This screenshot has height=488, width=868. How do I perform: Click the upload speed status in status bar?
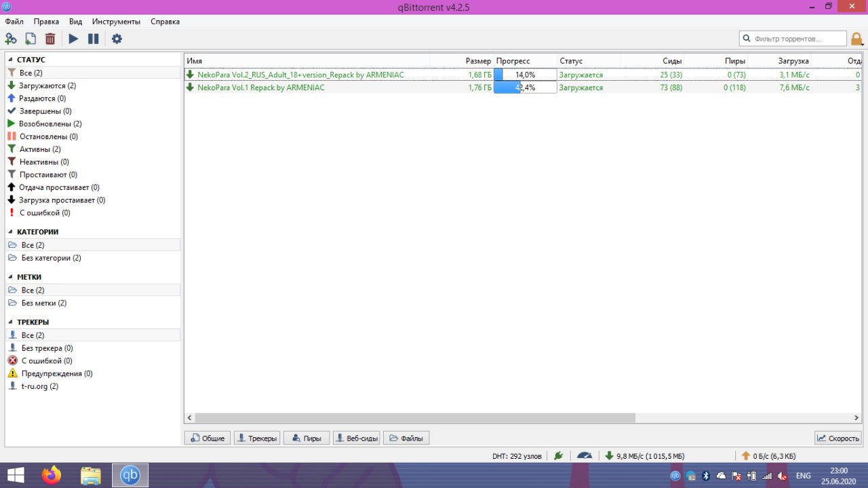[x=768, y=456]
